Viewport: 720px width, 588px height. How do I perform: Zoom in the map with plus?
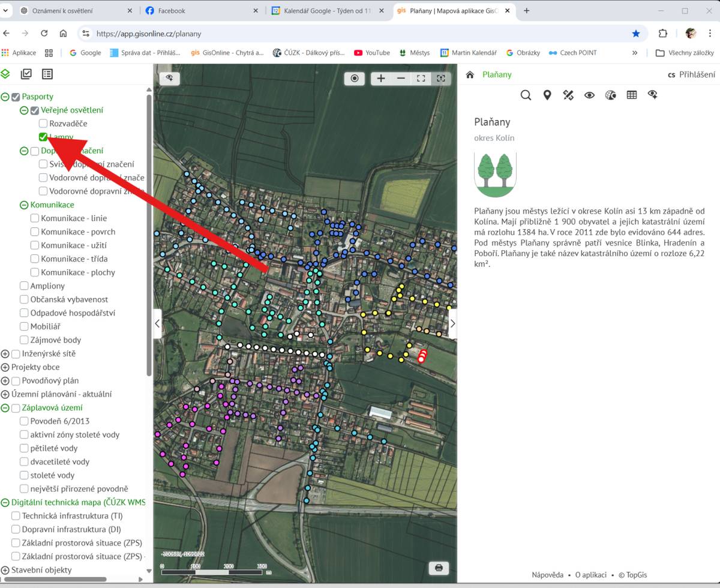pos(381,78)
